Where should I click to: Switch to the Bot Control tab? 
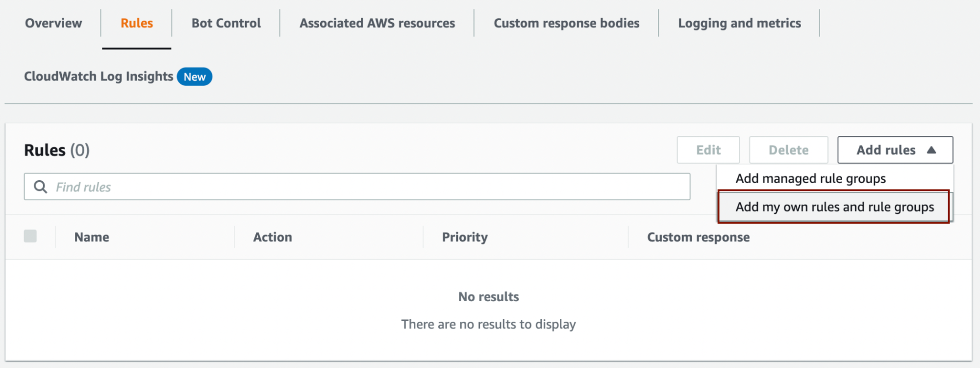click(x=226, y=23)
